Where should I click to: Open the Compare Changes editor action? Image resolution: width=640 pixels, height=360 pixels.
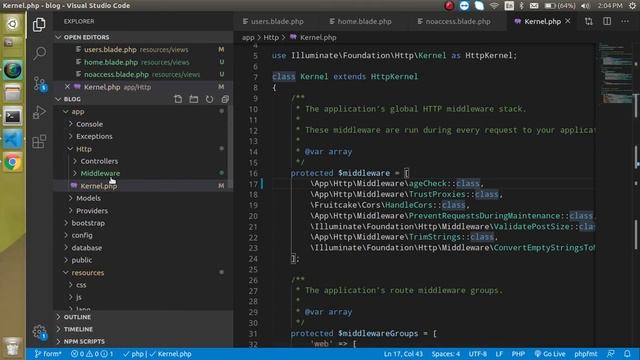(x=589, y=21)
